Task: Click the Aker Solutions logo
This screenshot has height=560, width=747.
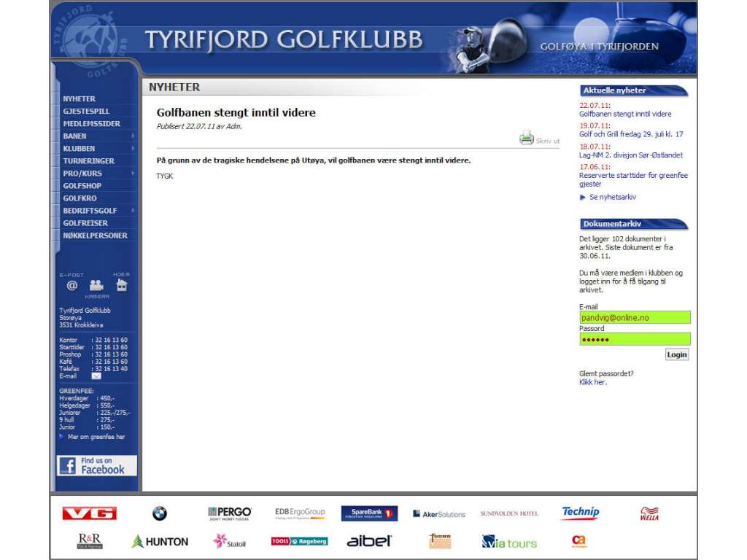Action: 438,514
